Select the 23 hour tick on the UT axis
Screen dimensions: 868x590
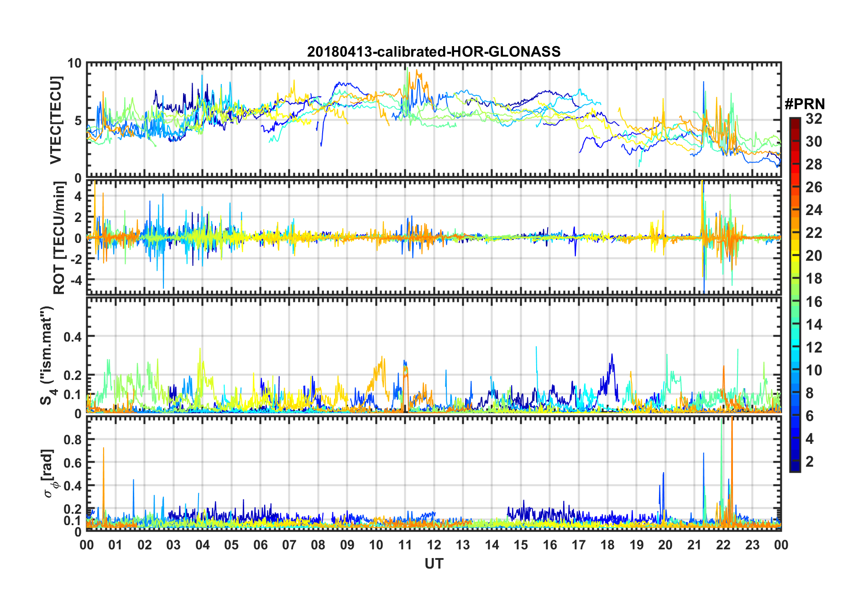[x=752, y=545]
